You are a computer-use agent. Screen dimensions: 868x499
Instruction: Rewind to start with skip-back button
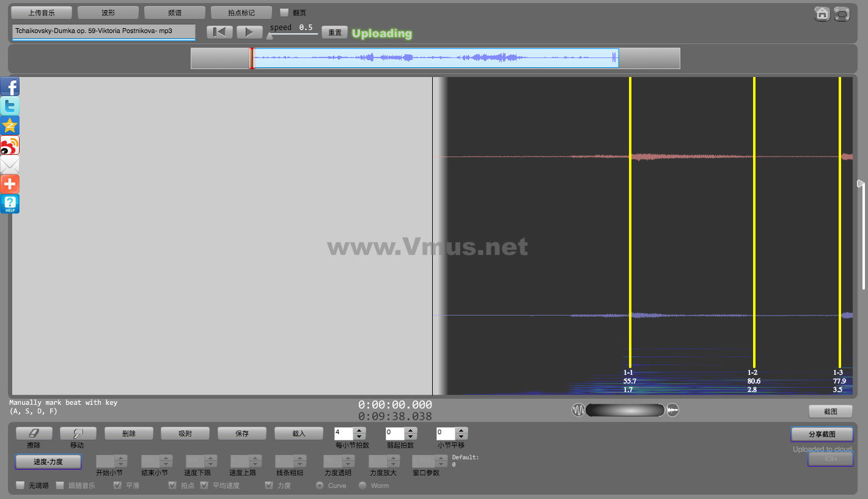(x=219, y=32)
